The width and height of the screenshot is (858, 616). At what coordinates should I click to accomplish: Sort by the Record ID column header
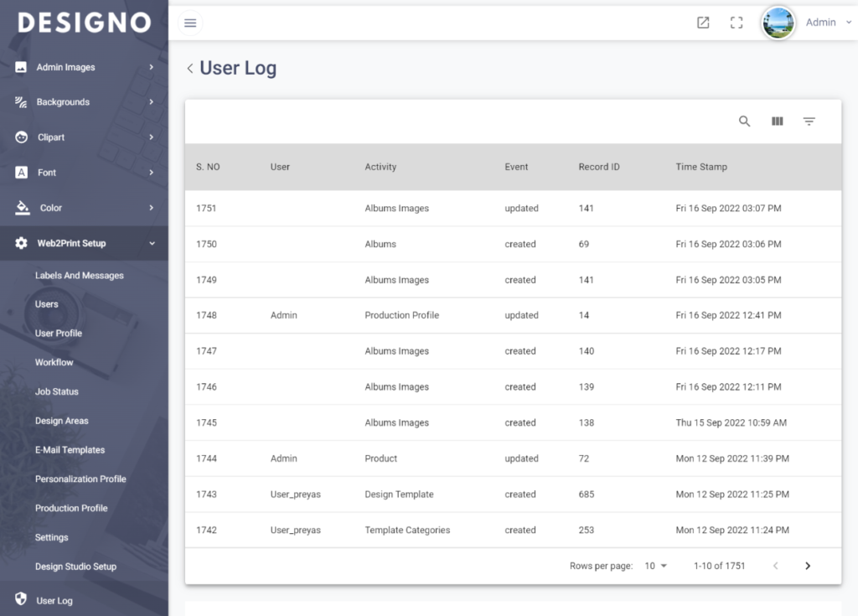click(x=599, y=167)
